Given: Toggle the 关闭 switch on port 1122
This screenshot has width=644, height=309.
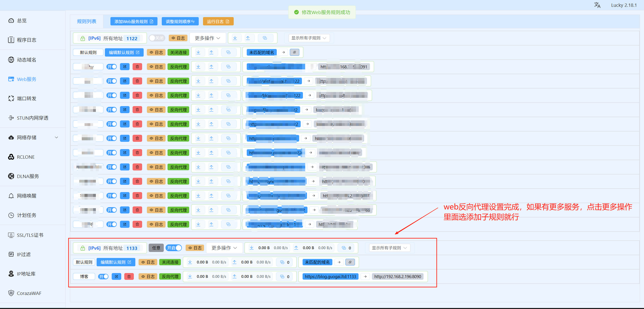Looking at the screenshot, I should point(156,38).
